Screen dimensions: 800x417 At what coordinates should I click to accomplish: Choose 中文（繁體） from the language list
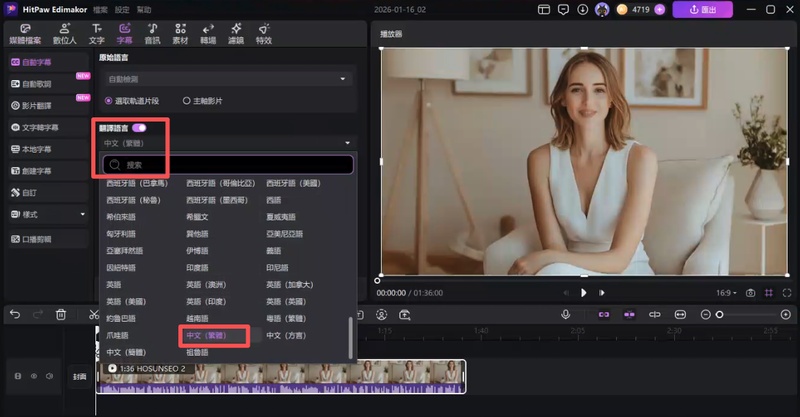(x=206, y=336)
